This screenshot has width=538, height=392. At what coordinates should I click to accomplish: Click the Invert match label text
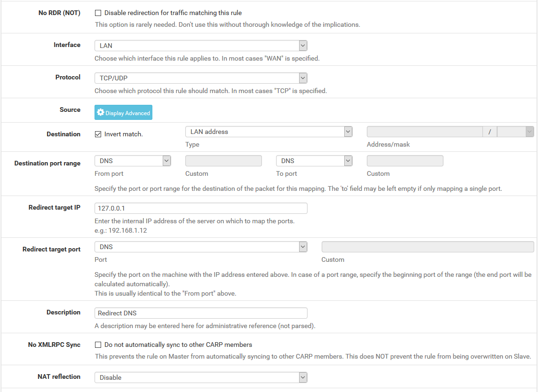(123, 134)
